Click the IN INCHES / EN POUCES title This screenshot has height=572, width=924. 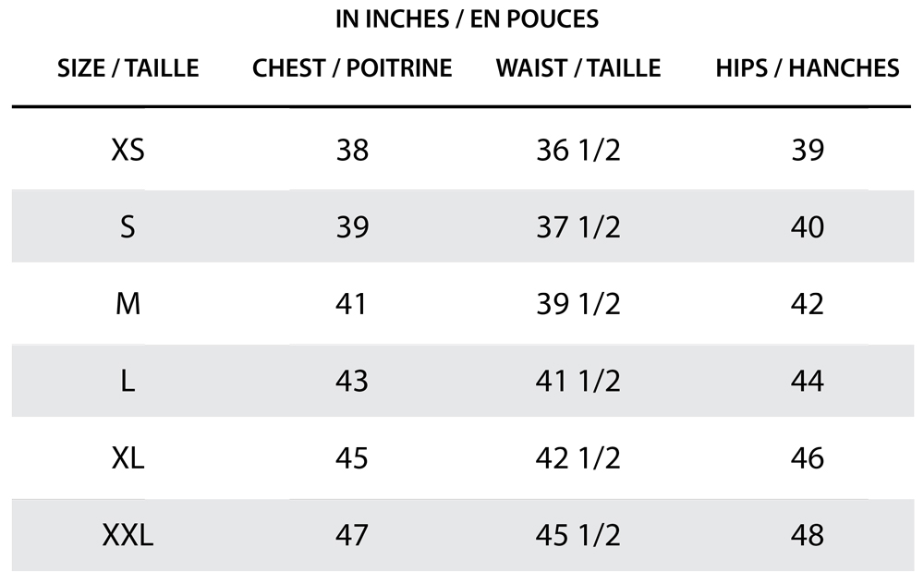click(467, 18)
